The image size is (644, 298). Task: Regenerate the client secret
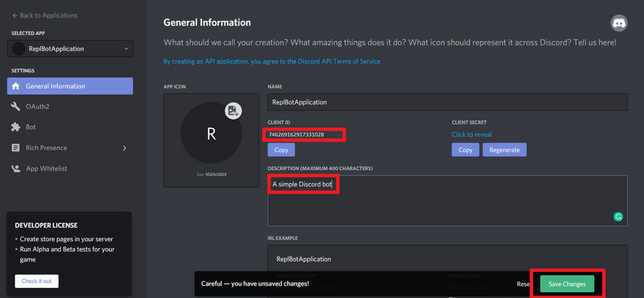(504, 150)
